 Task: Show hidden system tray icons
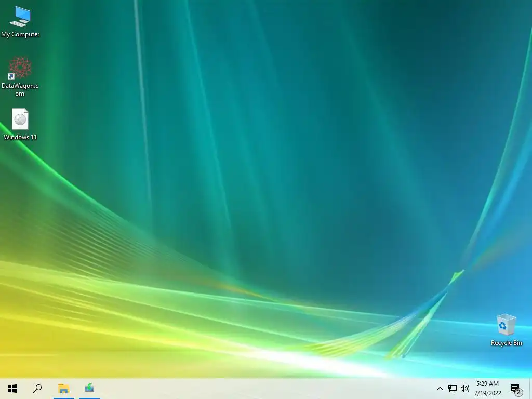coord(440,389)
